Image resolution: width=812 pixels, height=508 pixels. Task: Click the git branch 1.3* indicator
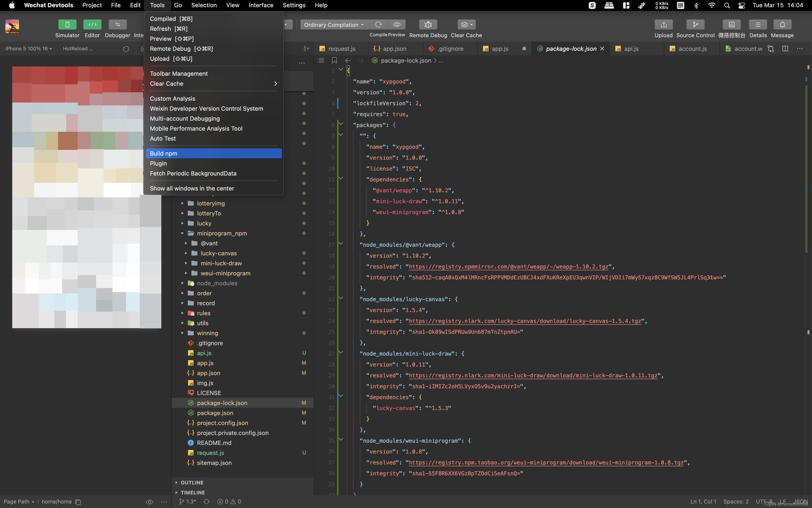[x=187, y=502]
